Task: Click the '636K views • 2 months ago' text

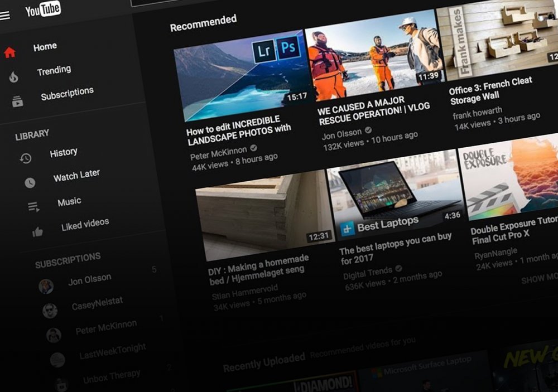Action: click(393, 280)
